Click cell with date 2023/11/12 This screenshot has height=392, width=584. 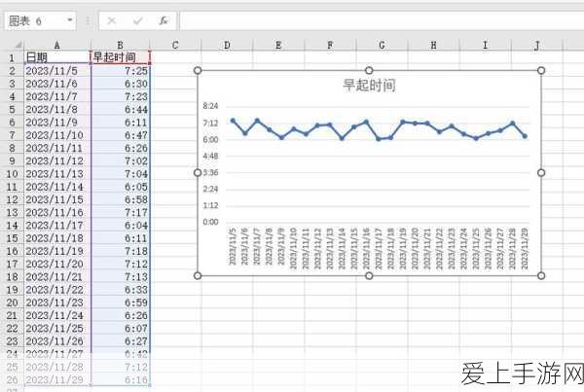[x=57, y=160]
